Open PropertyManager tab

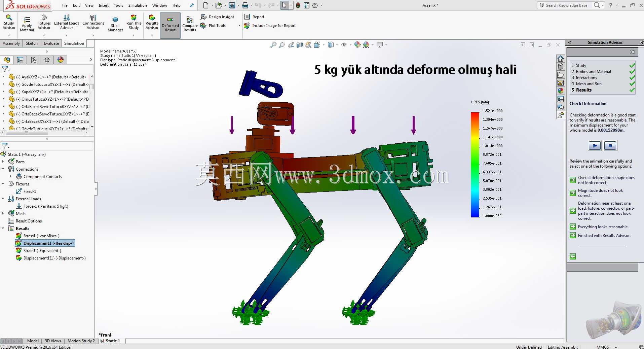click(20, 60)
